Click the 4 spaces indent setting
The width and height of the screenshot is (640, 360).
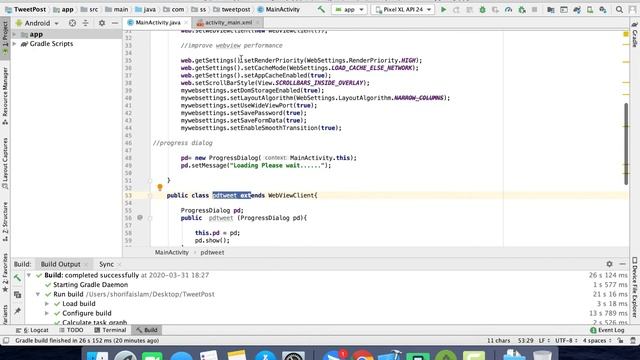(x=596, y=340)
